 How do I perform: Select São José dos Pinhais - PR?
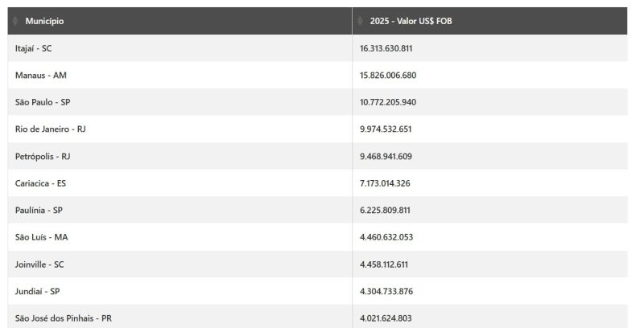point(63,318)
